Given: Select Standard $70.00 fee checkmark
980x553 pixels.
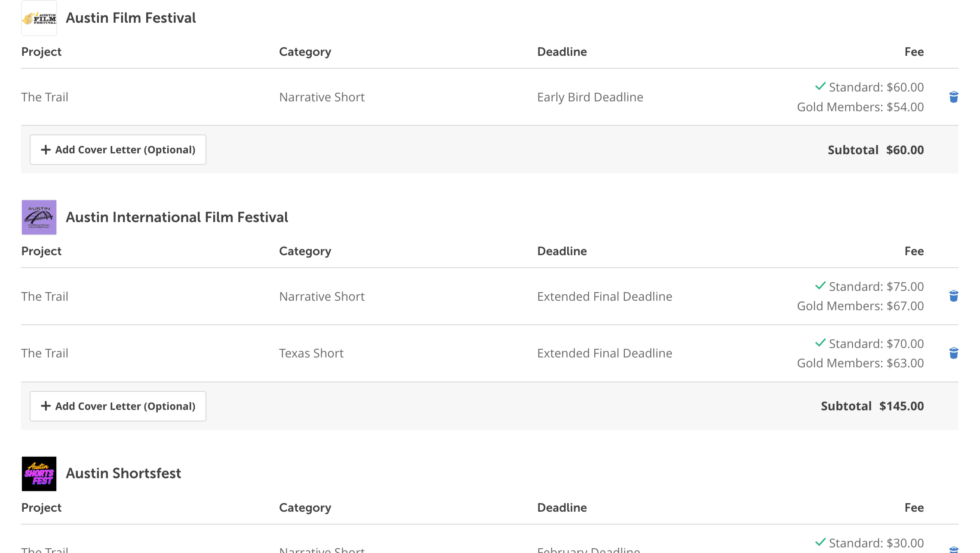Looking at the screenshot, I should [820, 343].
